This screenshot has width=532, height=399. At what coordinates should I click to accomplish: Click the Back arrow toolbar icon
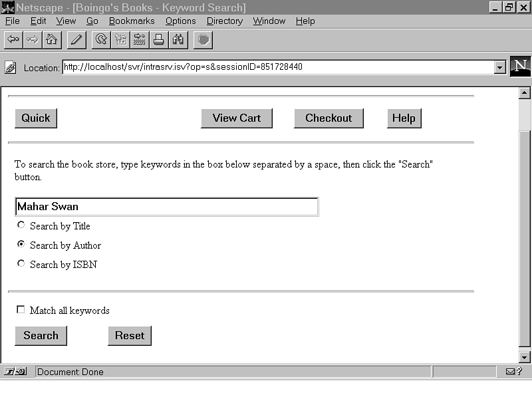pyautogui.click(x=13, y=40)
